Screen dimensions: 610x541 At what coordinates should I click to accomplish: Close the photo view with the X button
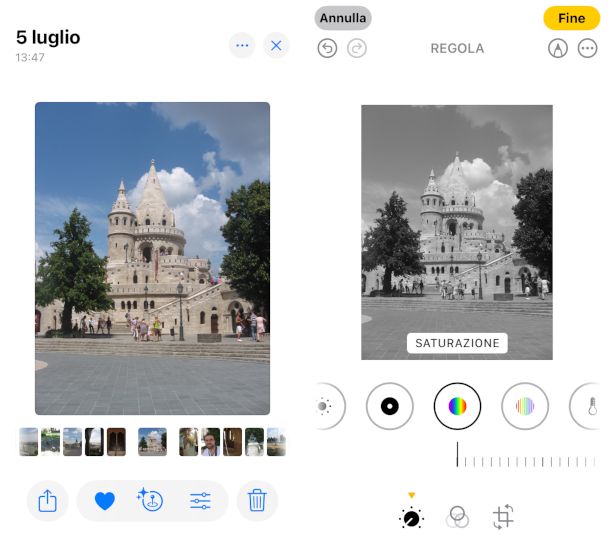[x=276, y=46]
